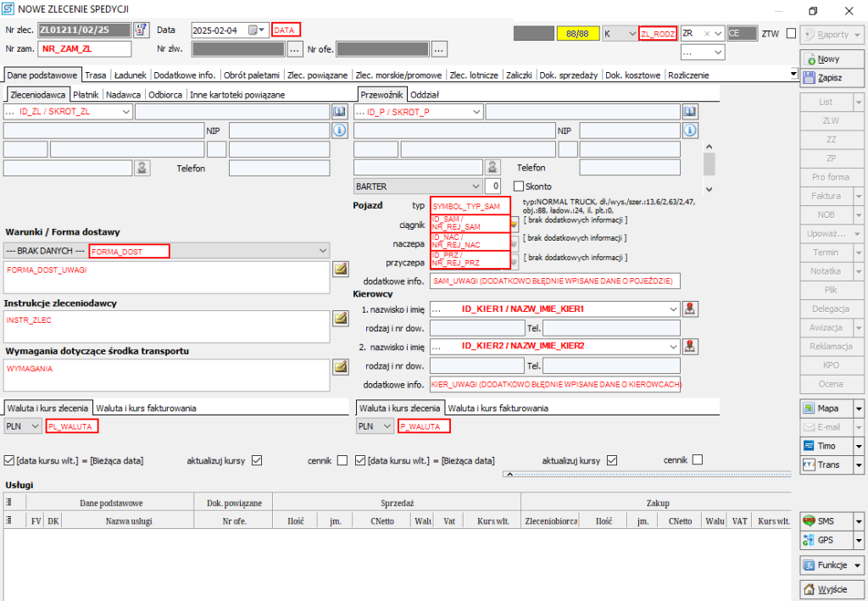This screenshot has height=601, width=868.
Task: Click the carrier info icon beside NIP
Action: pos(690,131)
